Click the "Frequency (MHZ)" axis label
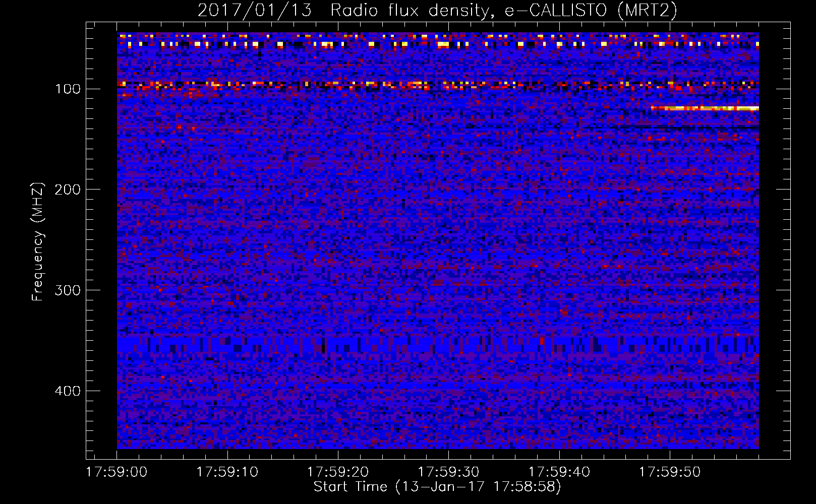Screen dimensions: 816x504 [38, 241]
